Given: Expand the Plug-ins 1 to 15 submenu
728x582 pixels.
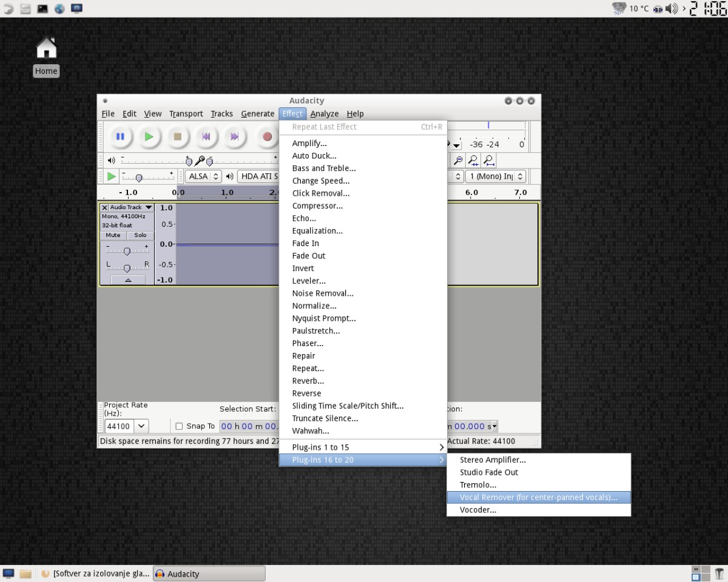Looking at the screenshot, I should (x=363, y=447).
